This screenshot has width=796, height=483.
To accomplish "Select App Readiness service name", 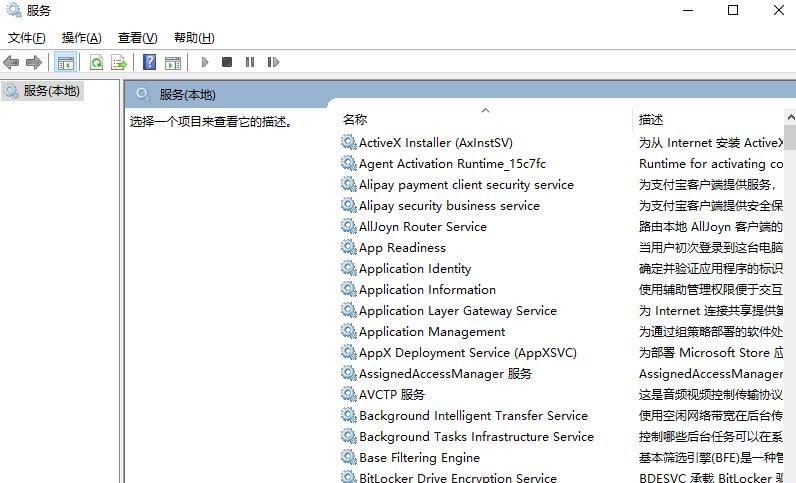I will [402, 248].
